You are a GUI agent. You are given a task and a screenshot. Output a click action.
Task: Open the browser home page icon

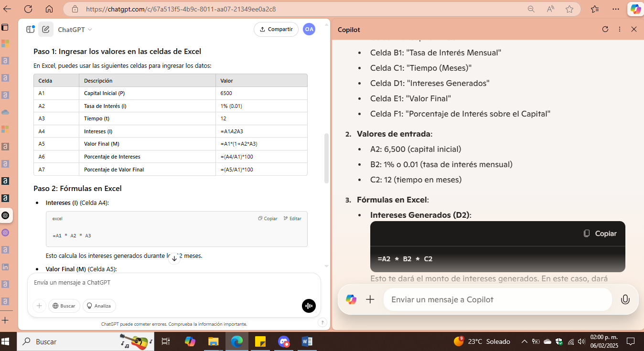click(x=49, y=9)
